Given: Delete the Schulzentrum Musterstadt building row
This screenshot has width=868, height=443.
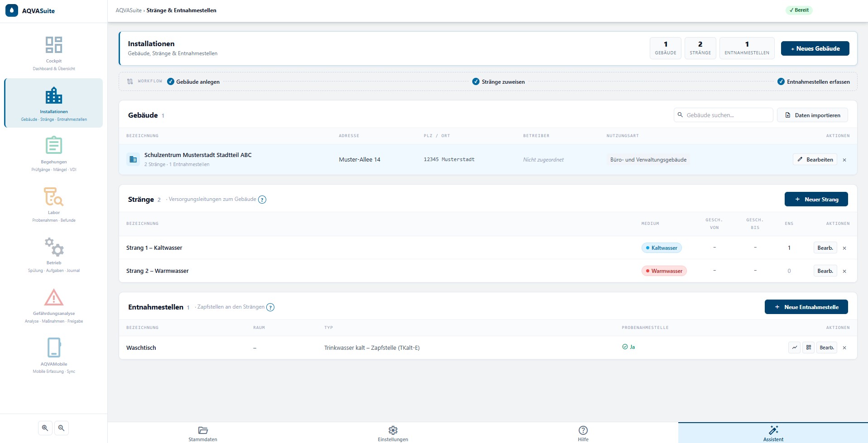Looking at the screenshot, I should pyautogui.click(x=844, y=160).
